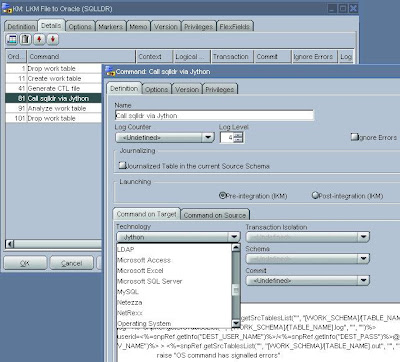Increase the Log Level value

(x=238, y=135)
